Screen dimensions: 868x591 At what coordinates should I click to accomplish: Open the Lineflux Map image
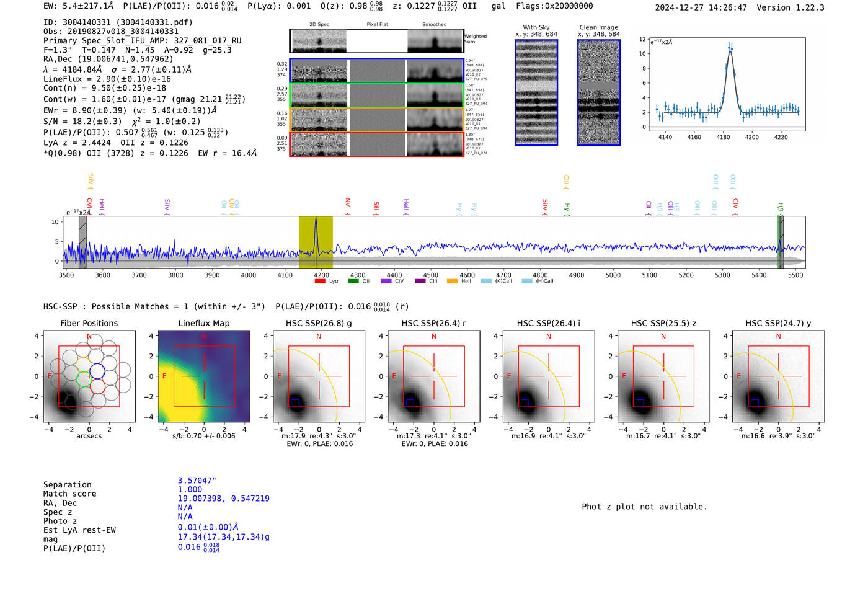(x=204, y=376)
